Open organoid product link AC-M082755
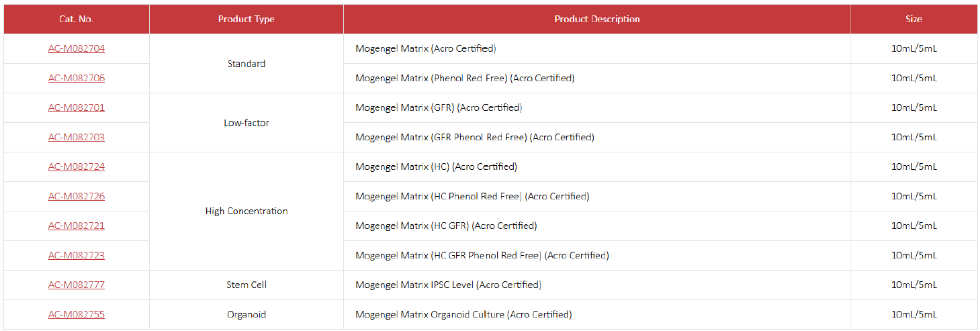This screenshot has width=980, height=331. [77, 314]
